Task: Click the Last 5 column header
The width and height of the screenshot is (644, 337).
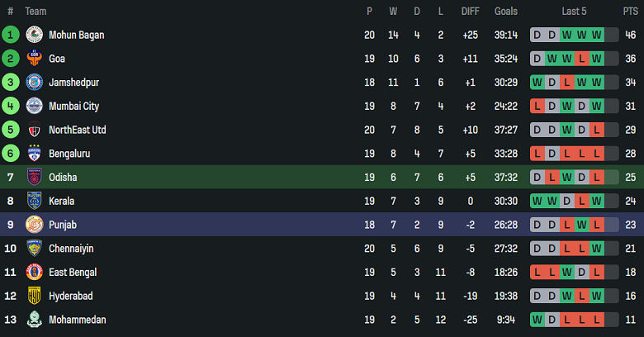Action: [x=574, y=11]
